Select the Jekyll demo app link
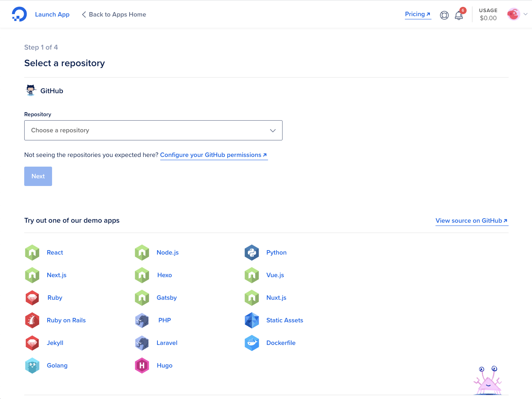This screenshot has height=399, width=532. point(55,343)
